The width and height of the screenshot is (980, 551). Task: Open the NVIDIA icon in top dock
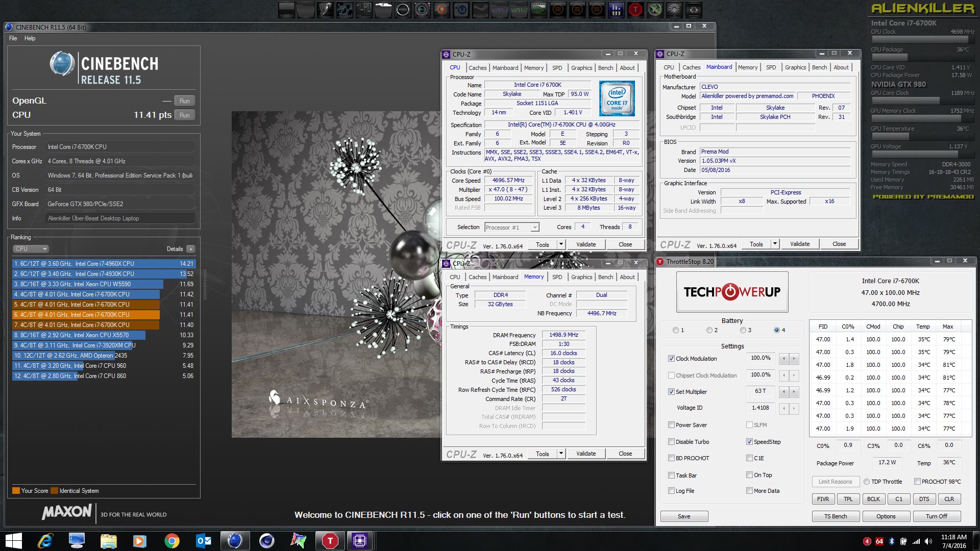click(x=538, y=9)
